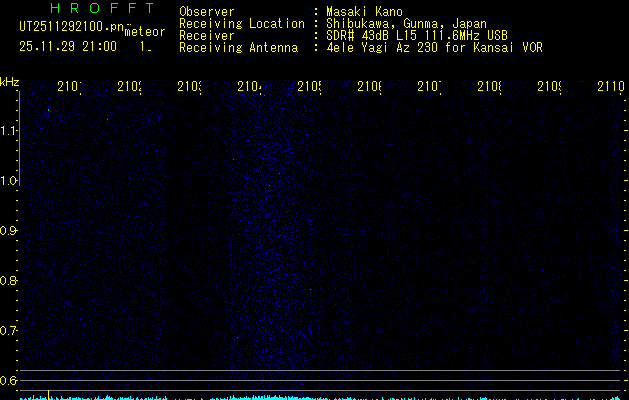
Task: Click the Observer label
Action: (207, 11)
